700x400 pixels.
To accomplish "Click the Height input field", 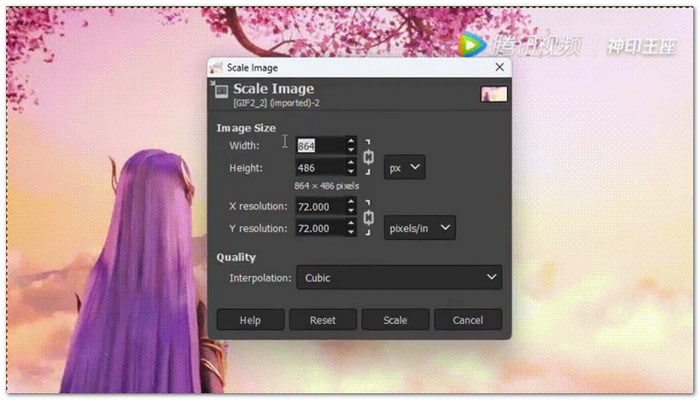I will pyautogui.click(x=321, y=168).
